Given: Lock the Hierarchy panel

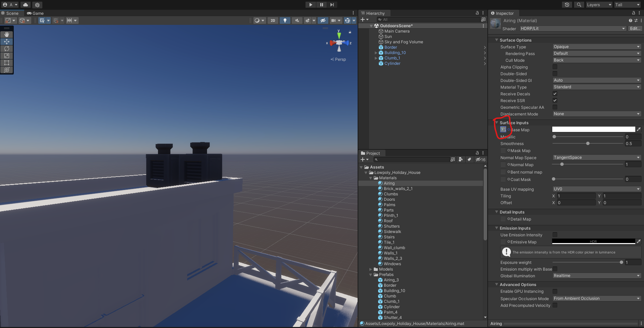Looking at the screenshot, I should [x=477, y=13].
